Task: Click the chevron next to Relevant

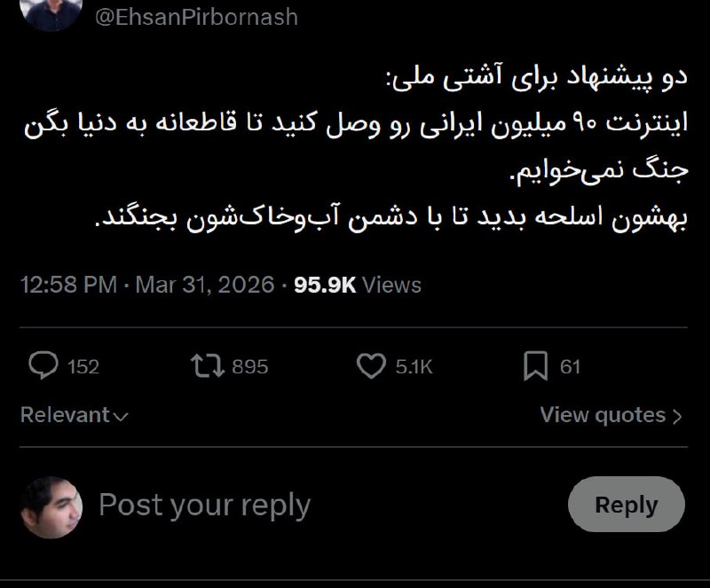Action: point(122,416)
